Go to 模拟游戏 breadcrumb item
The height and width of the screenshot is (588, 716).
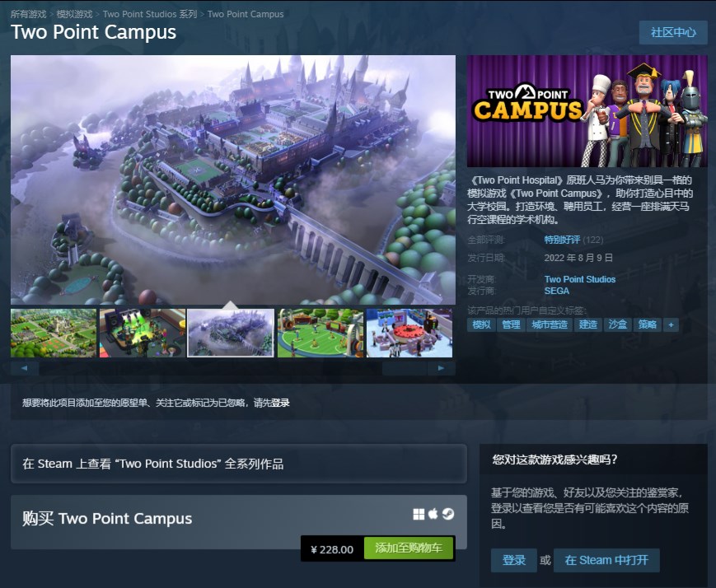74,14
